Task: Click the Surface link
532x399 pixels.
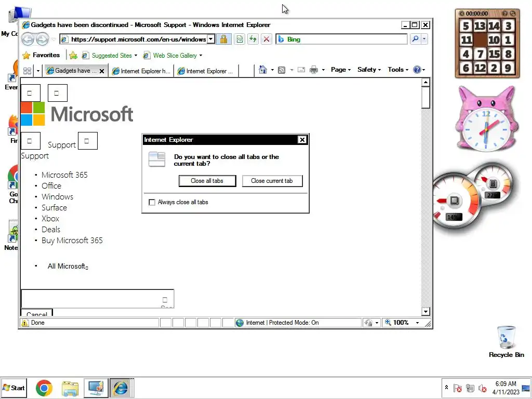Action: [54, 208]
